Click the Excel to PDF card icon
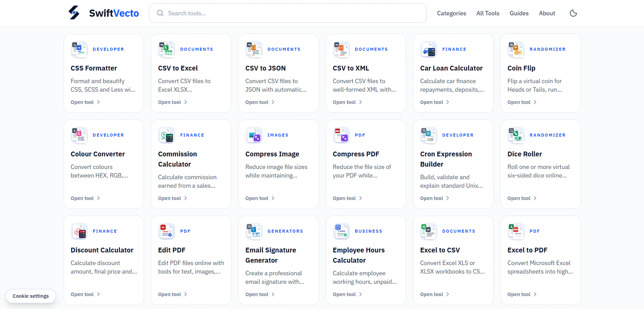This screenshot has width=644, height=309. tap(516, 231)
